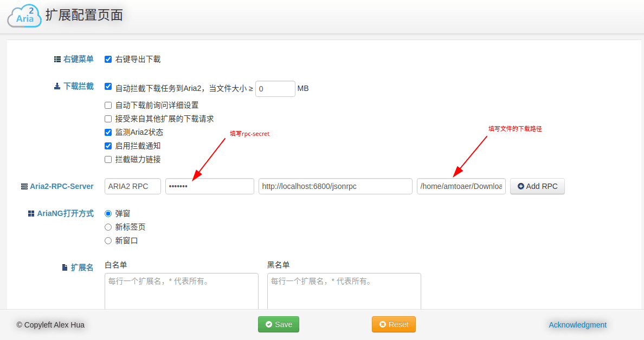Enable 自动下载前询问详细设置 checkbox
This screenshot has height=340, width=644.
108,106
